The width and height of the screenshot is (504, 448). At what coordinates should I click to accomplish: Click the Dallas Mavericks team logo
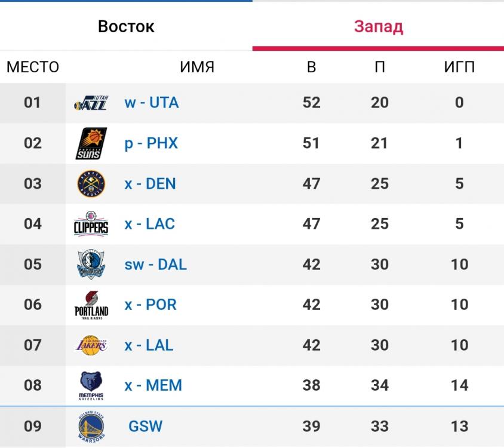point(91,265)
